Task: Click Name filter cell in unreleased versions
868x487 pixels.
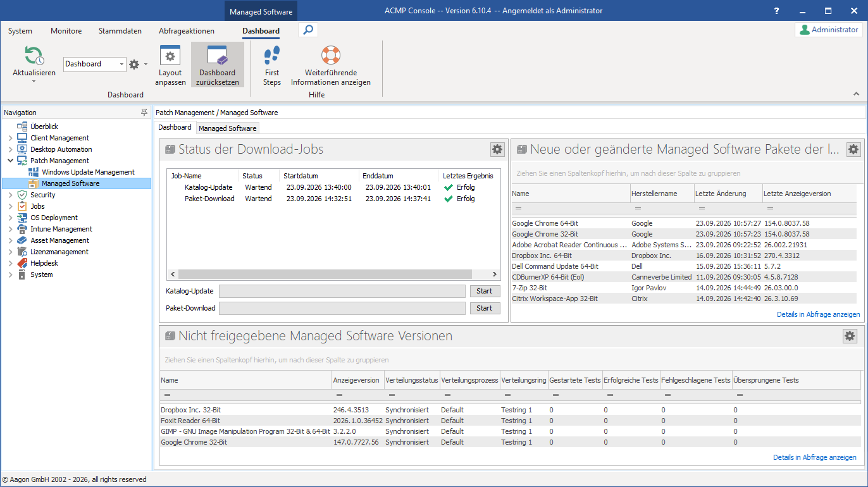Action: 245,395
